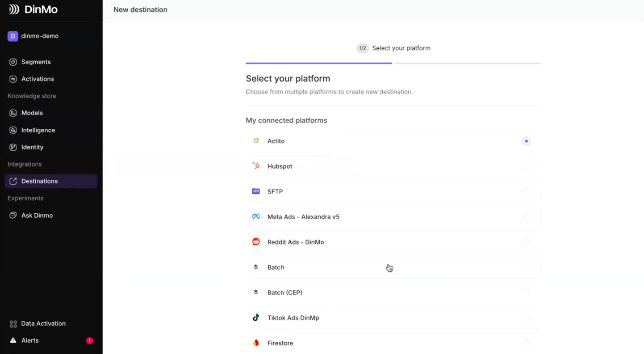Image resolution: width=644 pixels, height=354 pixels.
Task: Choose the SFTP platform name
Action: pyautogui.click(x=275, y=192)
